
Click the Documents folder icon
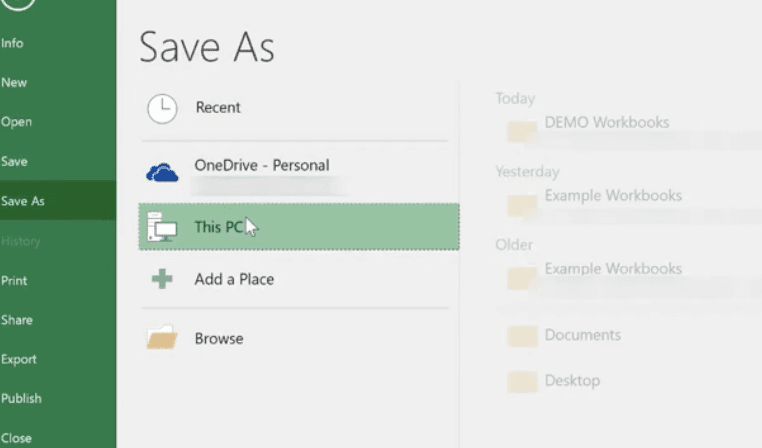click(522, 336)
